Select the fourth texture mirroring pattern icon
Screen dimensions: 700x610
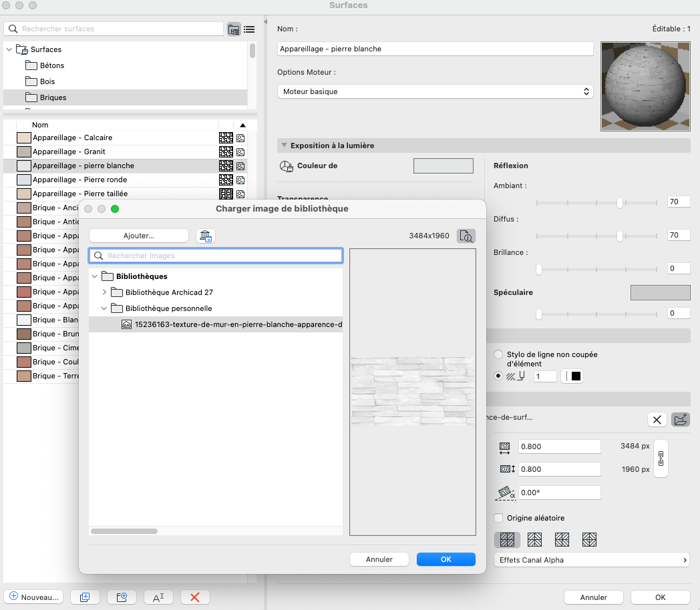click(589, 539)
